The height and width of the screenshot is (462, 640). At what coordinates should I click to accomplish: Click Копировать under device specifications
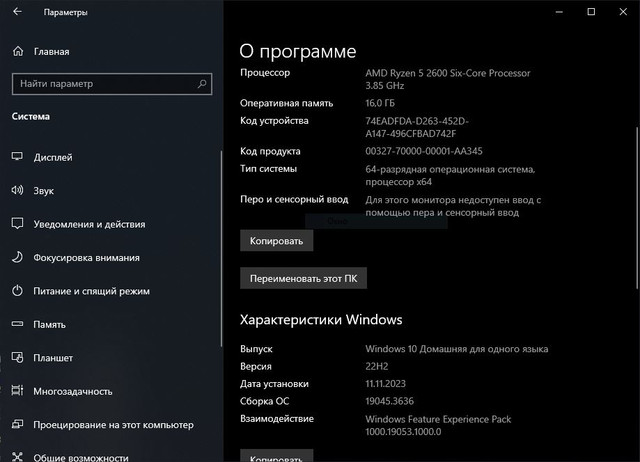pyautogui.click(x=276, y=241)
